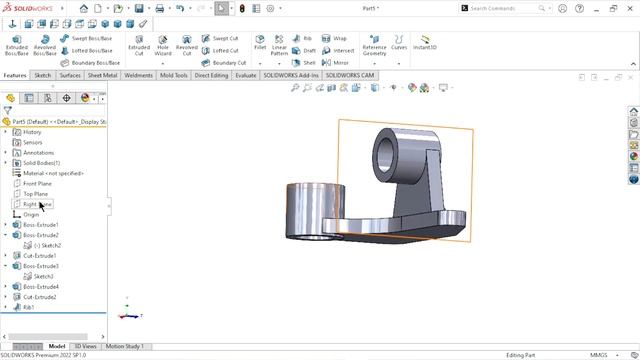Choose the Swept Cut tool
This screenshot has height=360, width=640.
pos(220,38)
